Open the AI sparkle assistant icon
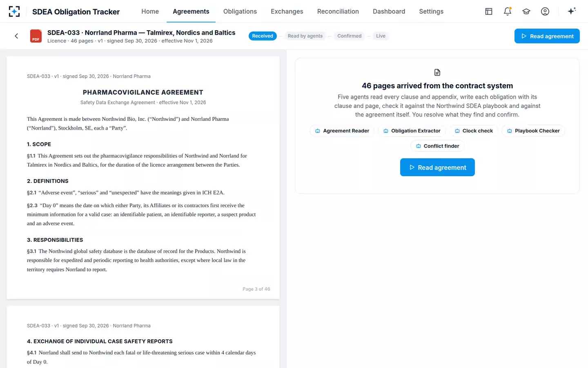 point(572,11)
